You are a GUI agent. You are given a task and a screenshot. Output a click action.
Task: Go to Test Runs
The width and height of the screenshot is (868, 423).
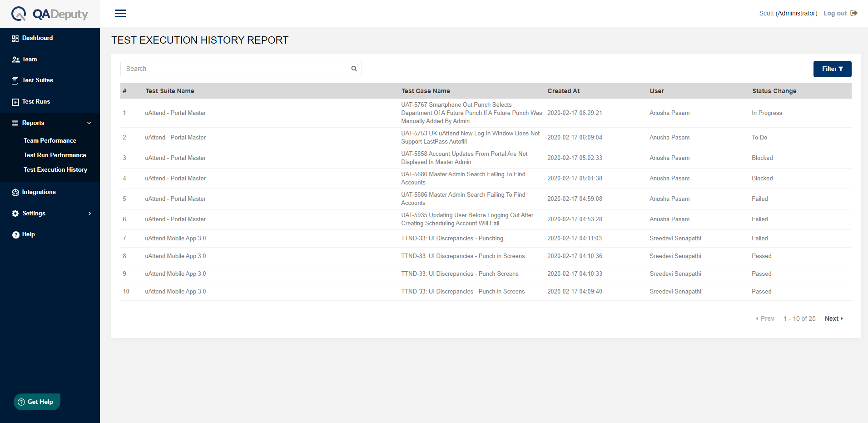[36, 102]
